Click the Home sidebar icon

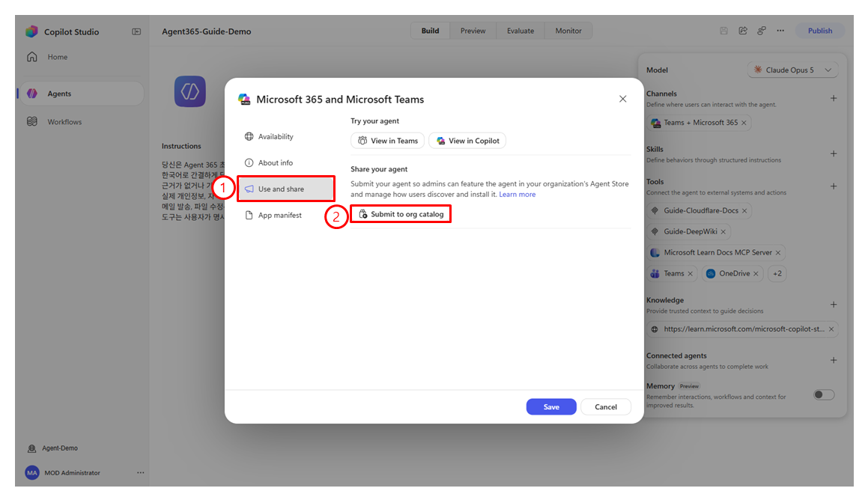pos(32,57)
